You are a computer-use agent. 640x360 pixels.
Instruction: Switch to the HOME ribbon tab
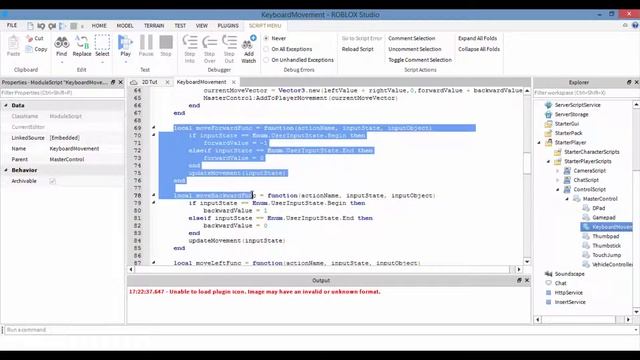pos(99,25)
